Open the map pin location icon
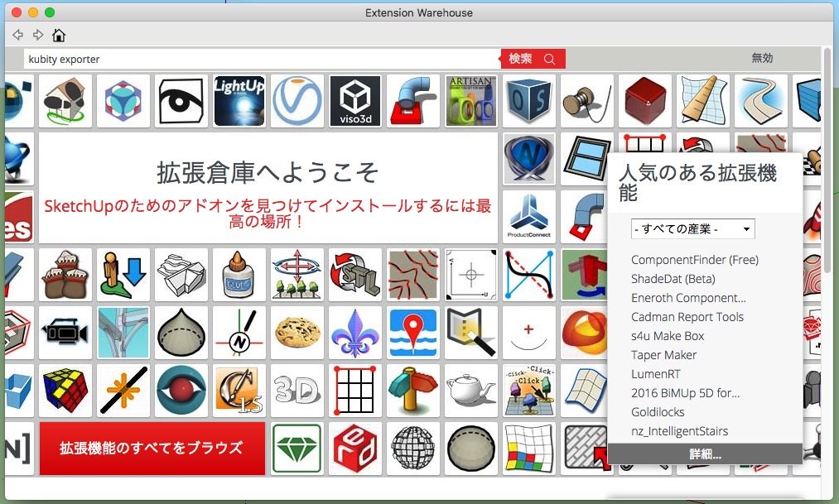The width and height of the screenshot is (839, 504). pyautogui.click(x=413, y=333)
